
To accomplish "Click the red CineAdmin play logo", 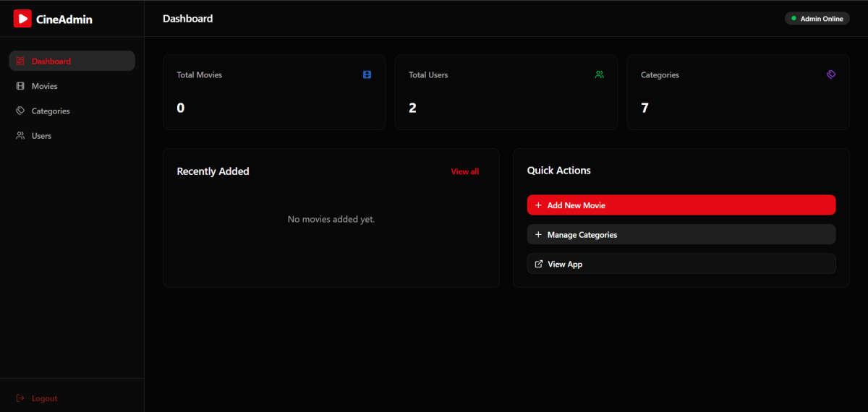I will pyautogui.click(x=22, y=19).
